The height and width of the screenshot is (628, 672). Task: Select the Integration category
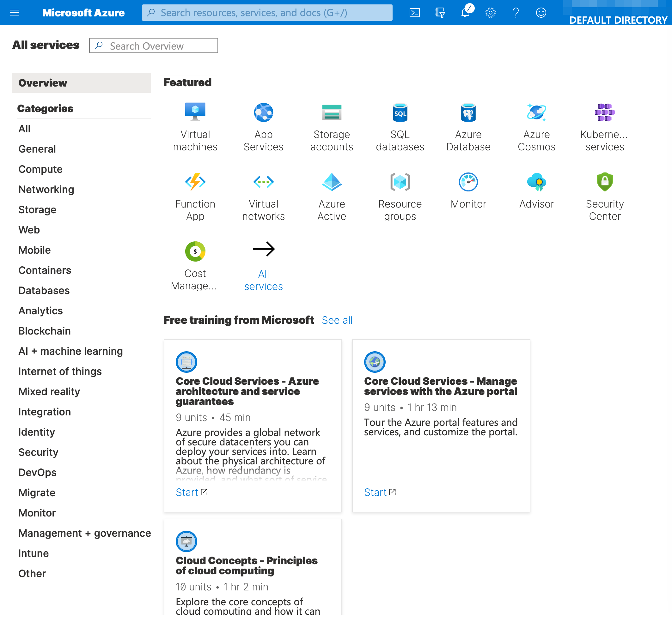pos(45,412)
